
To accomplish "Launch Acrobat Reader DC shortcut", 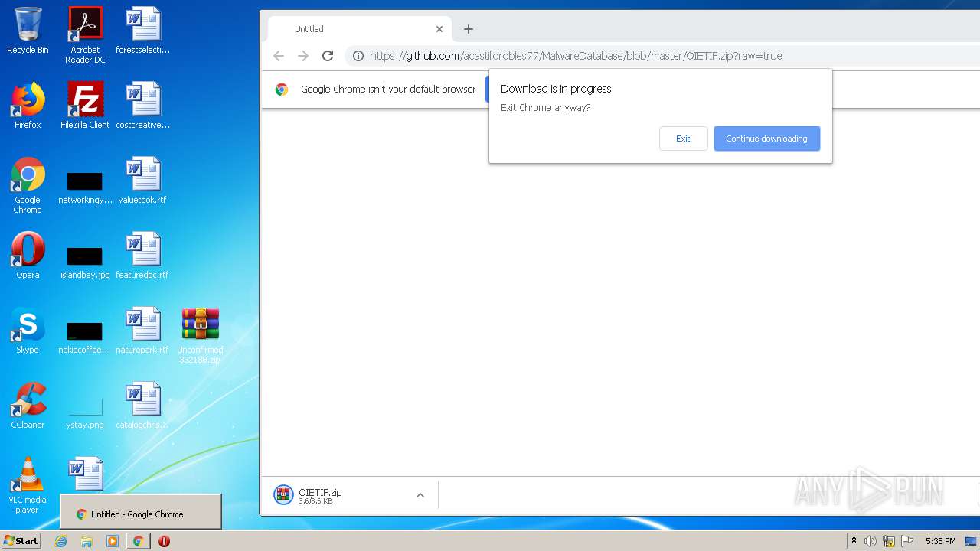I will (x=85, y=35).
